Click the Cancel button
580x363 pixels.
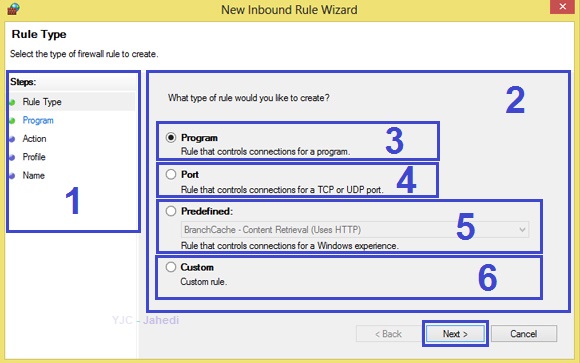(524, 334)
